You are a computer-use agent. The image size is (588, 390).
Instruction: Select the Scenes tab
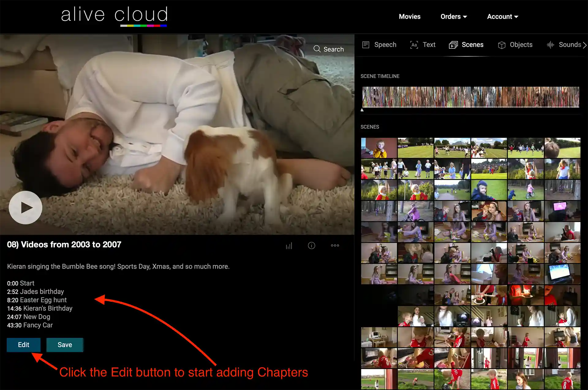point(466,45)
